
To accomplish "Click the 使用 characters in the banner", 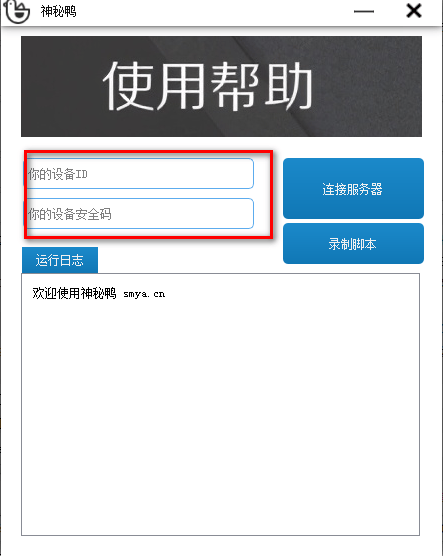I will (x=154, y=86).
